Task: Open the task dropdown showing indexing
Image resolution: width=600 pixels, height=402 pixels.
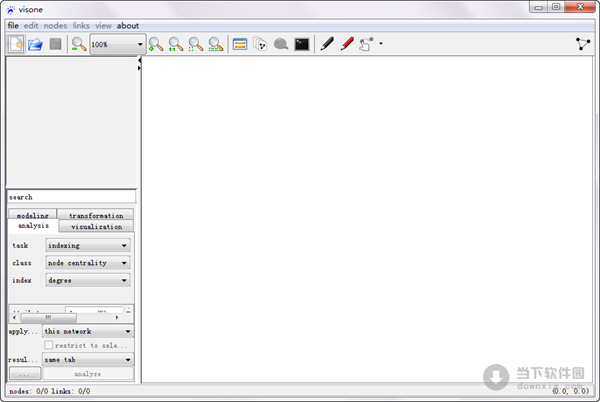Action: coord(88,245)
